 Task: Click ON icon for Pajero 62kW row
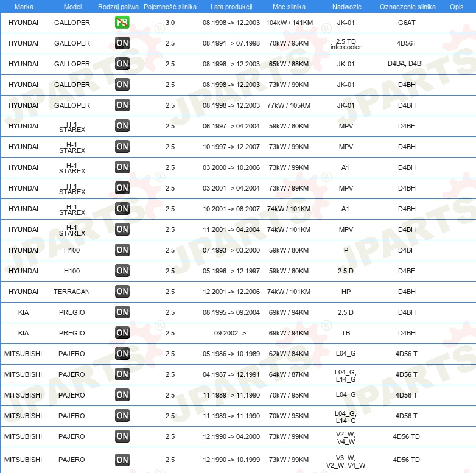pos(122,354)
